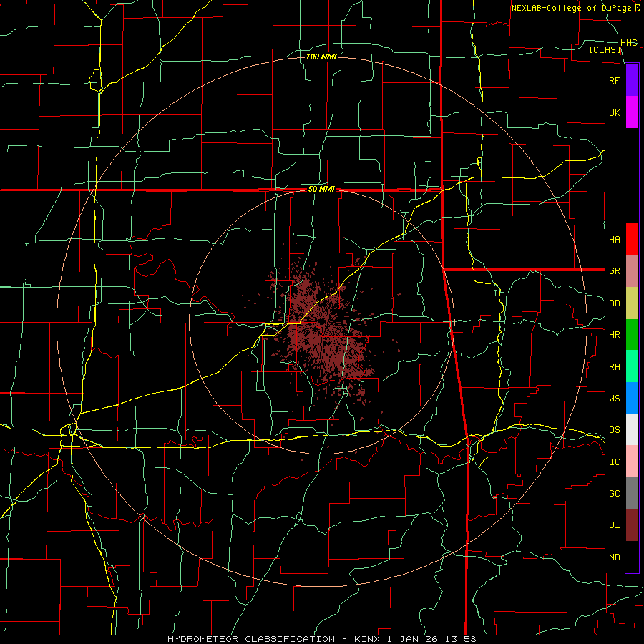The width and height of the screenshot is (644, 644).
Task: Click the RF purple legend swatch
Action: tap(632, 80)
